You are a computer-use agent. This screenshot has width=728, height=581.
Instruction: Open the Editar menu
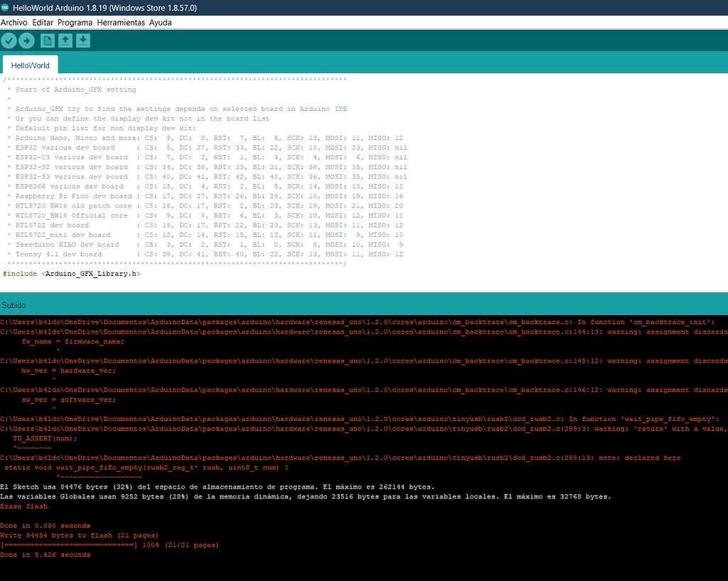(x=43, y=22)
